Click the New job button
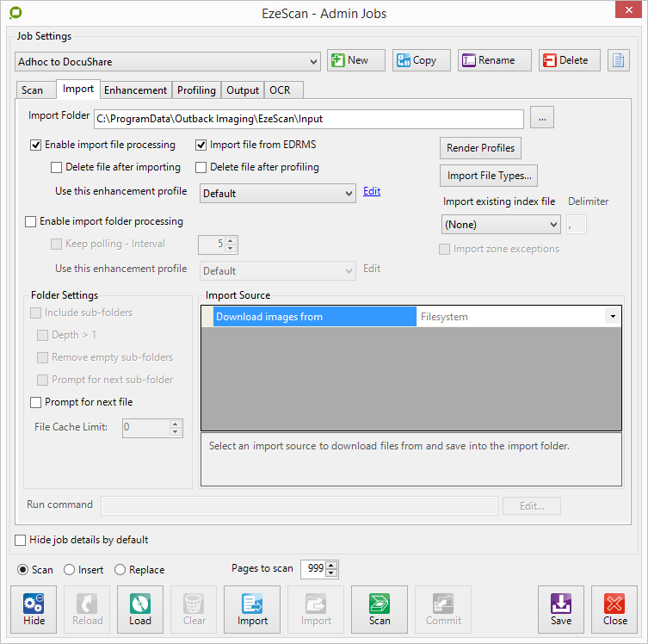Screen dimensions: 648x644 coord(349,60)
